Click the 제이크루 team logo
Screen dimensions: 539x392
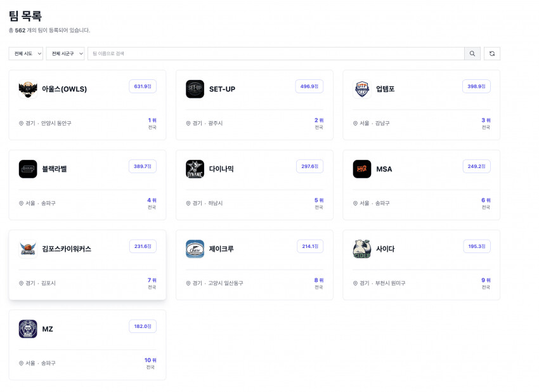point(195,249)
